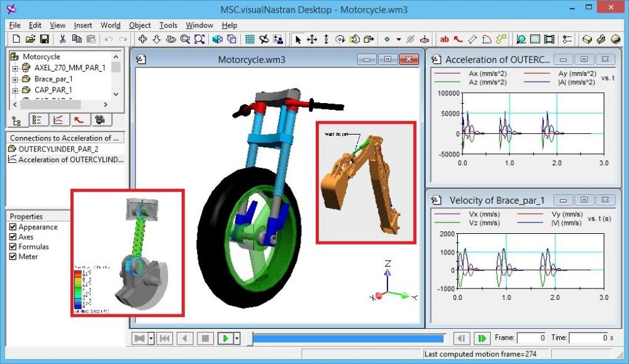Open a file using the folder icon

[x=30, y=39]
